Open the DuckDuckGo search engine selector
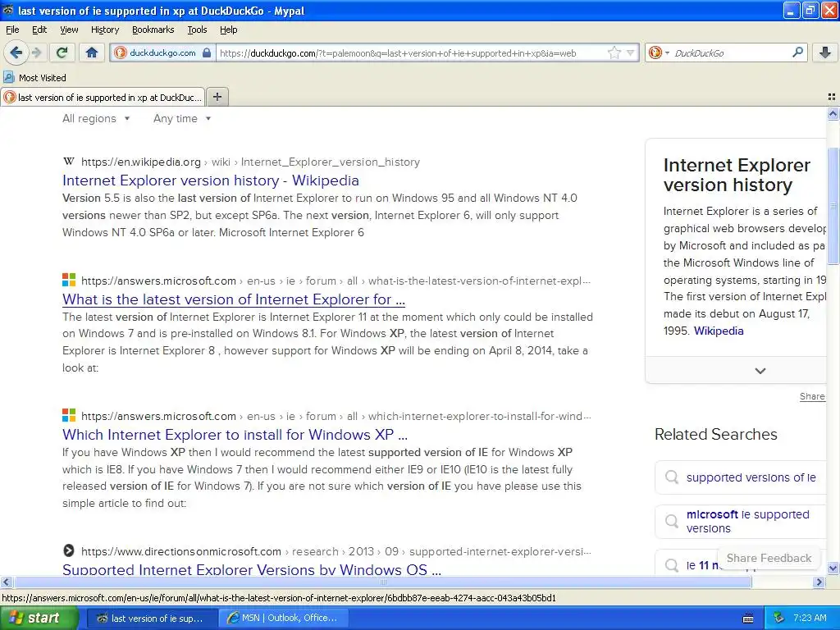840x630 pixels. click(659, 52)
